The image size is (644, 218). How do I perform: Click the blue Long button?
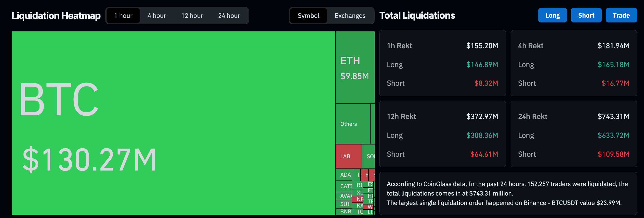(553, 15)
